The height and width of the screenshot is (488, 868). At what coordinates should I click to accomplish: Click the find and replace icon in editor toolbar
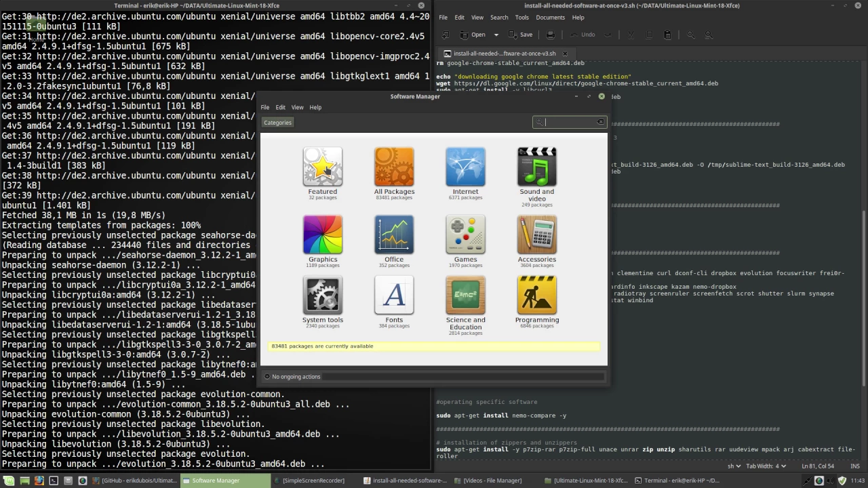(x=709, y=35)
